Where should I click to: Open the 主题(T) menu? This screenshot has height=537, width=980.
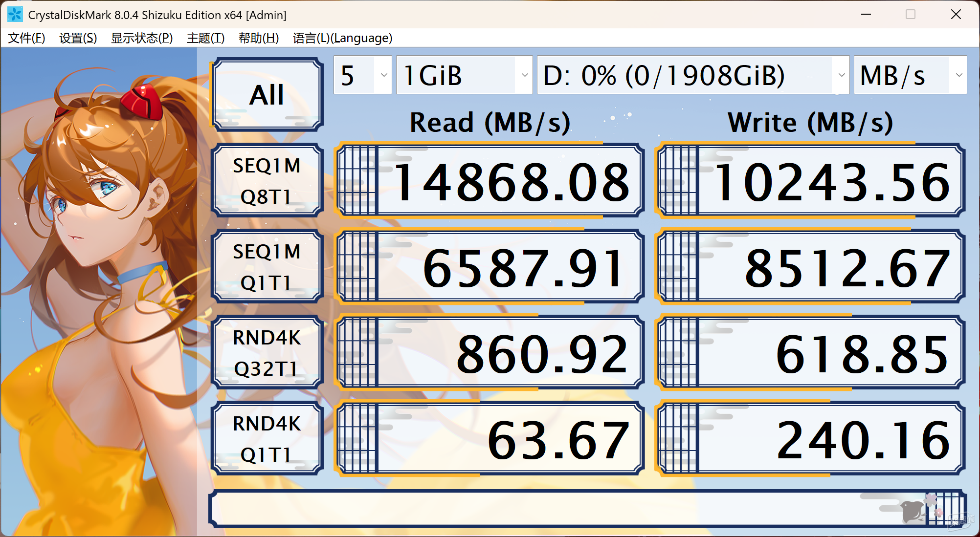pyautogui.click(x=205, y=38)
